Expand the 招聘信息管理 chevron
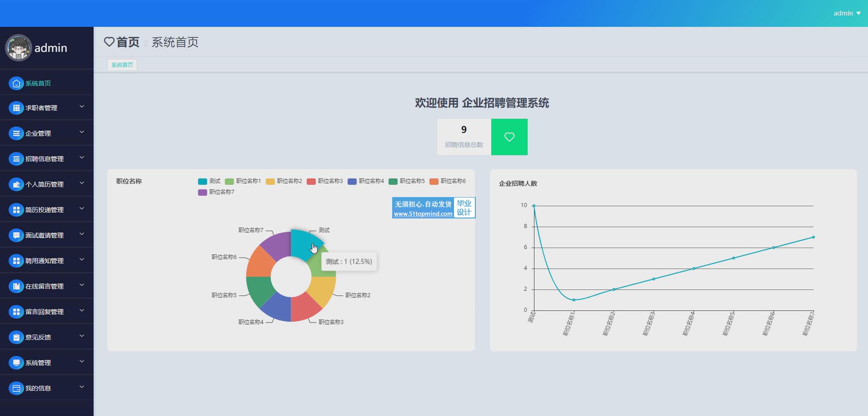Screen dimensions: 868x416 82,158
